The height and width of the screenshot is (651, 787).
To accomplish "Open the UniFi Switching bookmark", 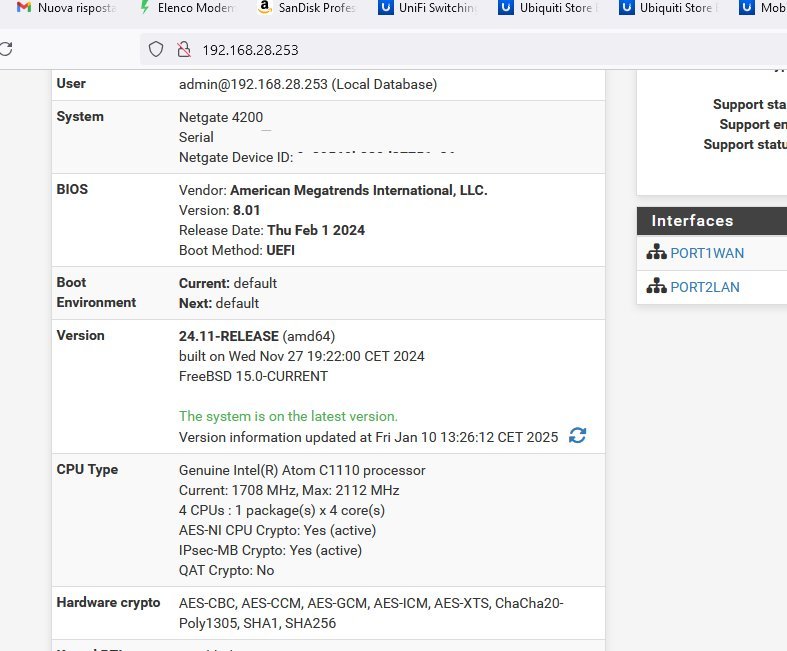I will [428, 8].
